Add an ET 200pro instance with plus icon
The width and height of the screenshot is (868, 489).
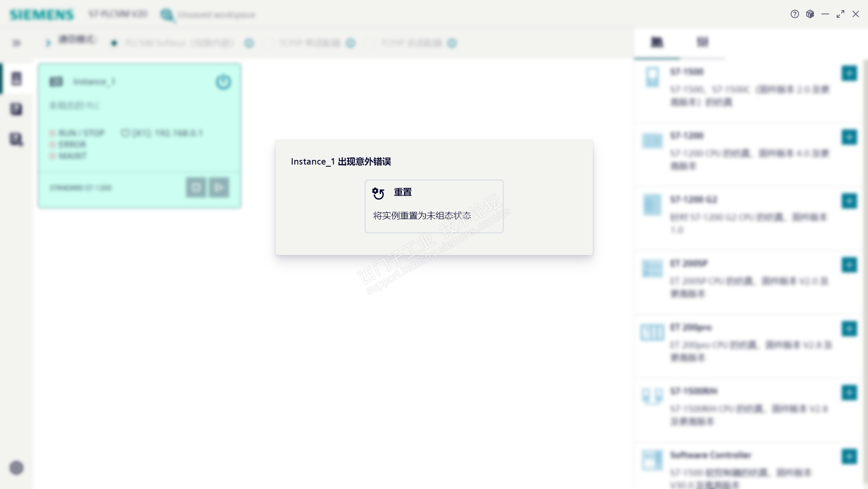pyautogui.click(x=849, y=329)
